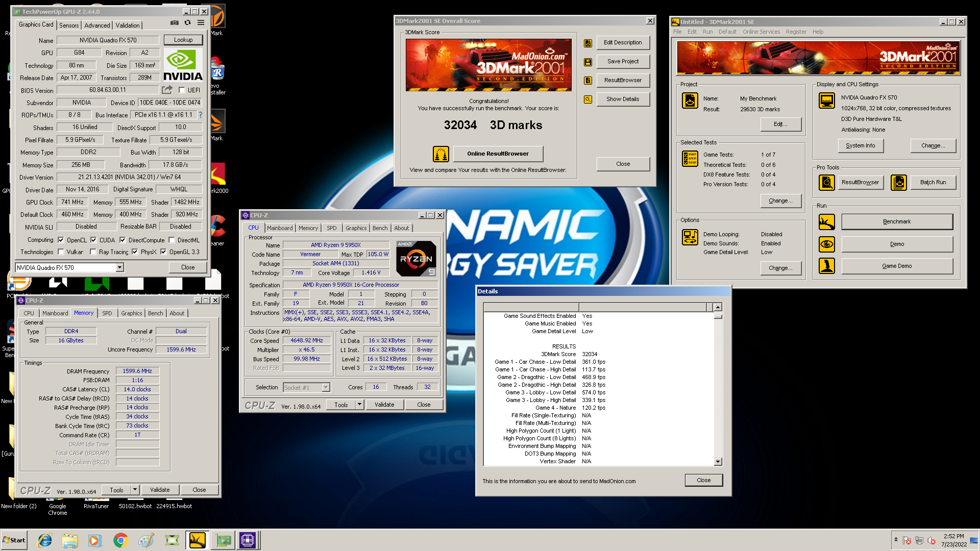Screen dimensions: 980x551
Task: Open the GPU-Z hamburger menu icon
Action: tap(201, 23)
